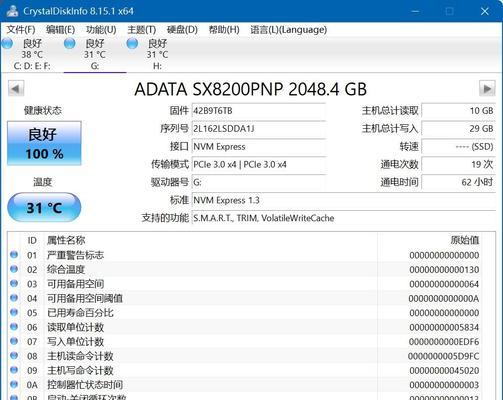Click the ADATA SX8200PNP 2048.4 GB title
The image size is (503, 400).
coord(251,89)
